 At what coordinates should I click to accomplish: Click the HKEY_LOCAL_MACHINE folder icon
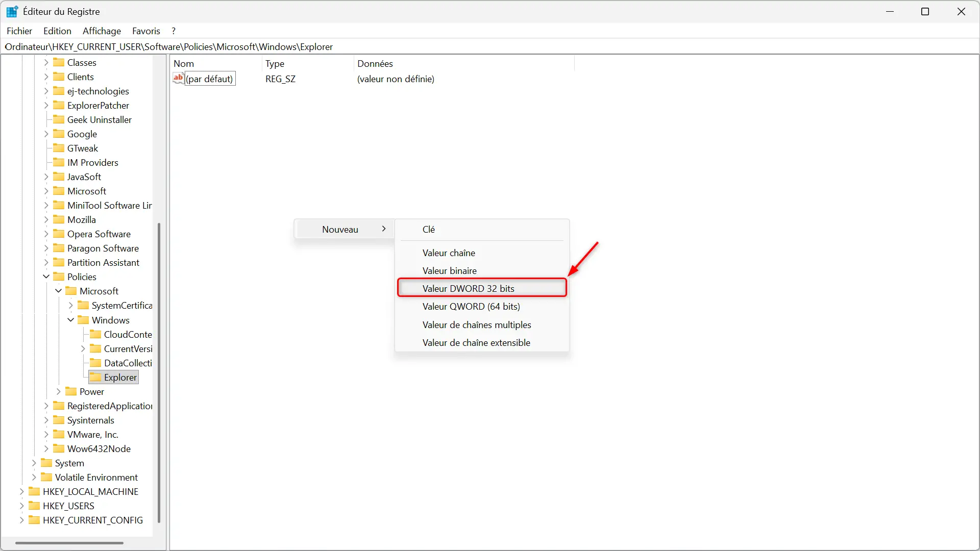(34, 491)
